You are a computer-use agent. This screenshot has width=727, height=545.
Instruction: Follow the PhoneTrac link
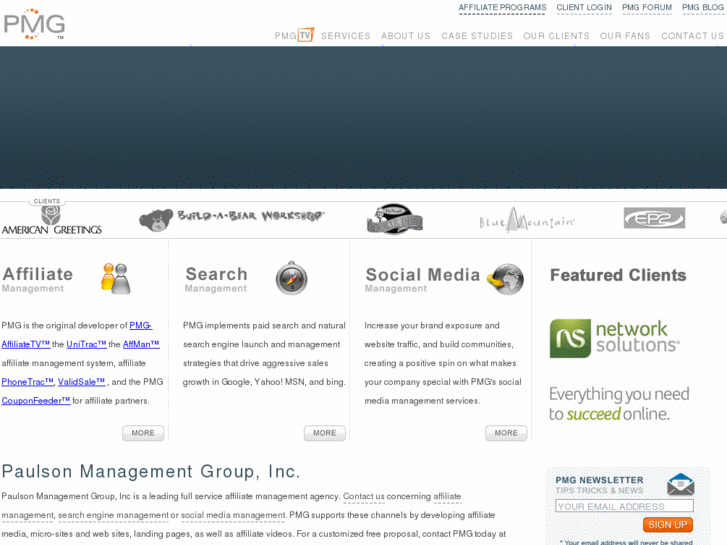click(x=27, y=382)
